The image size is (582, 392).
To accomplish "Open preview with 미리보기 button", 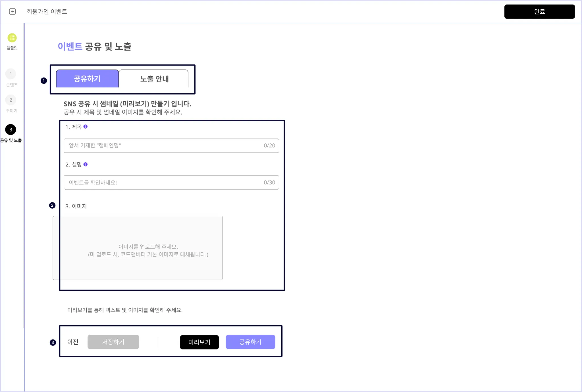I will click(199, 342).
